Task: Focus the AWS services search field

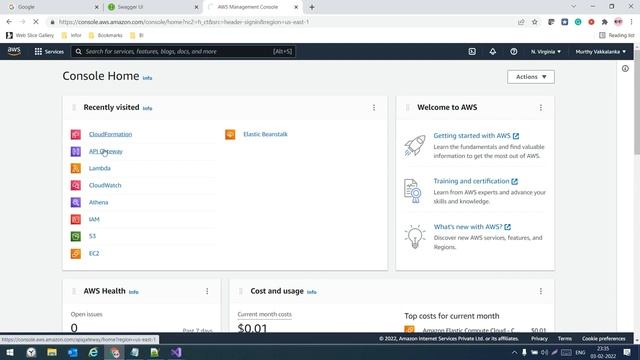Action: pyautogui.click(x=183, y=51)
